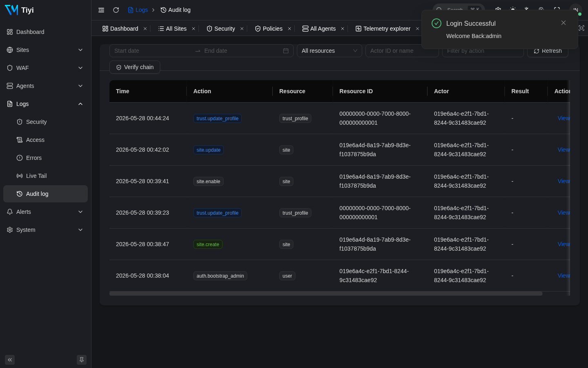
Task: Open Live Tail in the sidebar
Action: click(x=45, y=176)
